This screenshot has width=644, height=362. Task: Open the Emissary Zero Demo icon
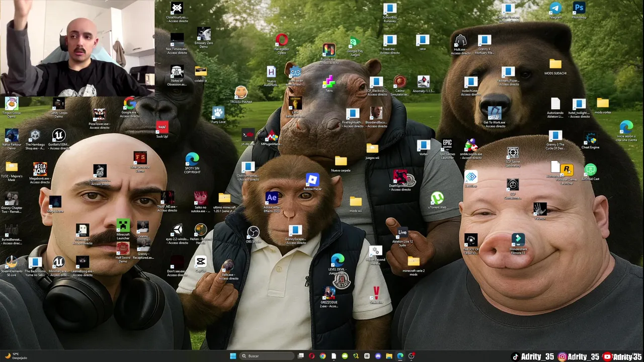click(x=204, y=38)
